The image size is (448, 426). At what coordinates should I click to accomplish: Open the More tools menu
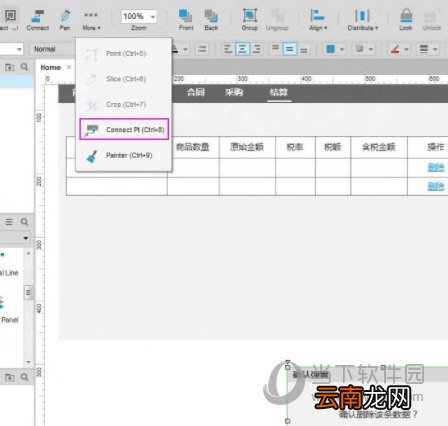[x=91, y=20]
